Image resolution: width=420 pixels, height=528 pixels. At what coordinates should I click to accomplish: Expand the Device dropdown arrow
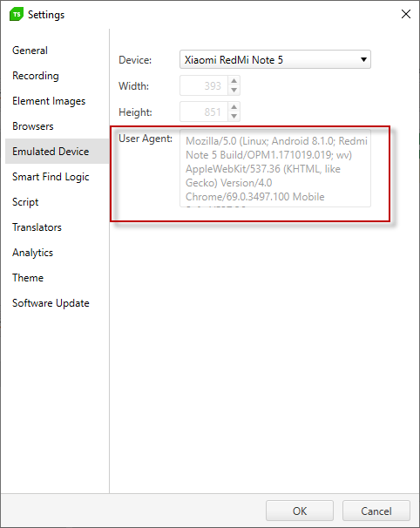click(363, 59)
